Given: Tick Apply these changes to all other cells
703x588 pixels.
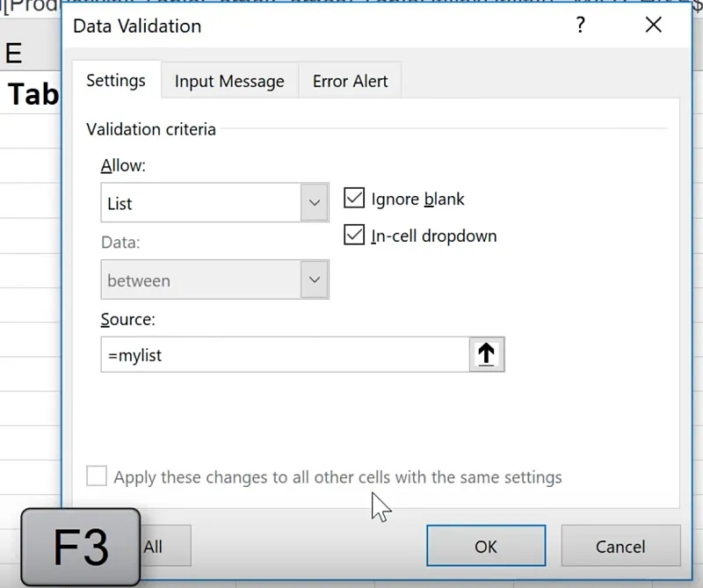Looking at the screenshot, I should click(x=97, y=477).
